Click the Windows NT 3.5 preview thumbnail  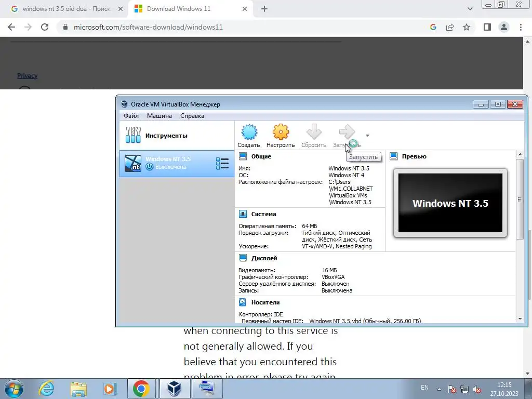(450, 203)
